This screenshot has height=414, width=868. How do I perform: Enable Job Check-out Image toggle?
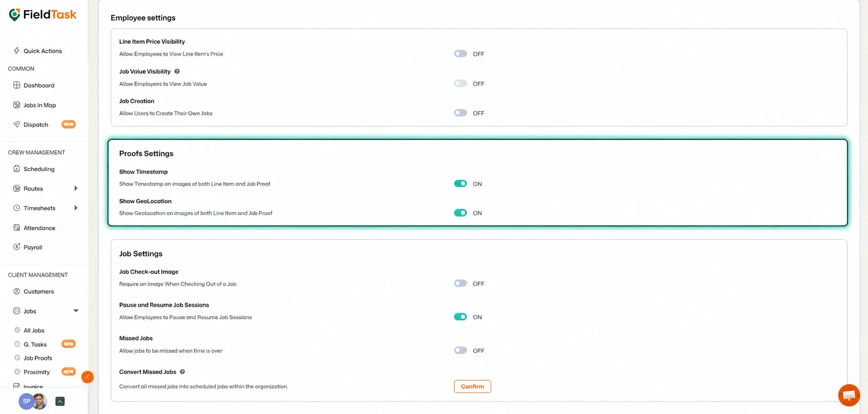460,283
